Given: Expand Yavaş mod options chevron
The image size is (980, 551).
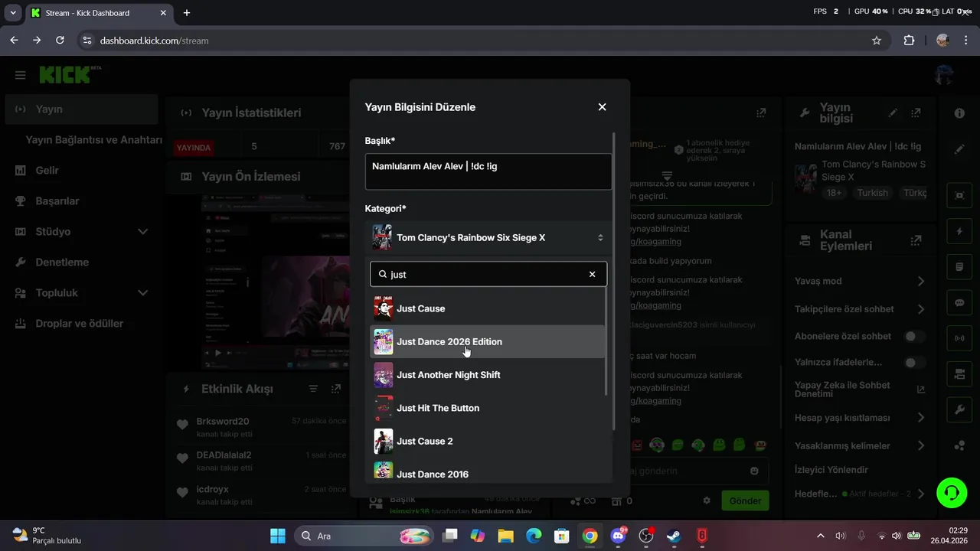Looking at the screenshot, I should click(x=921, y=281).
